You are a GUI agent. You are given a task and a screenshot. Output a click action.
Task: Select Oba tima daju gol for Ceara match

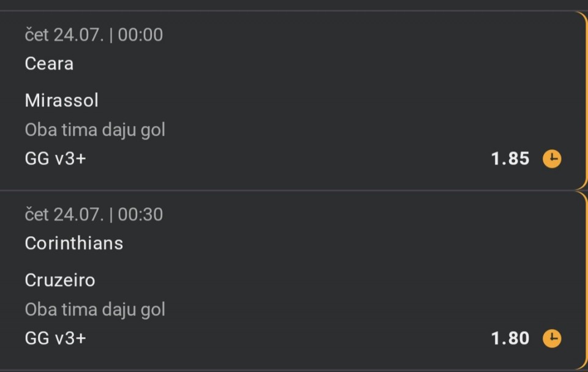95,130
